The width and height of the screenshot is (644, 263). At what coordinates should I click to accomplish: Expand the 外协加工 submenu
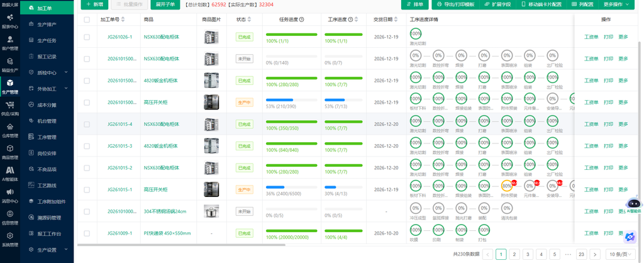[x=47, y=89]
